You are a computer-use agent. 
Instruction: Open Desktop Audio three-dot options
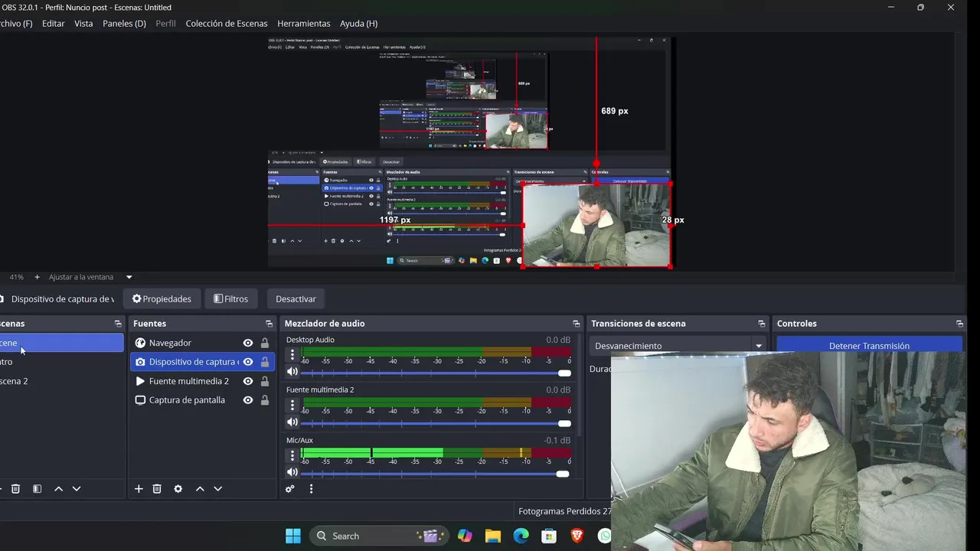(x=292, y=354)
